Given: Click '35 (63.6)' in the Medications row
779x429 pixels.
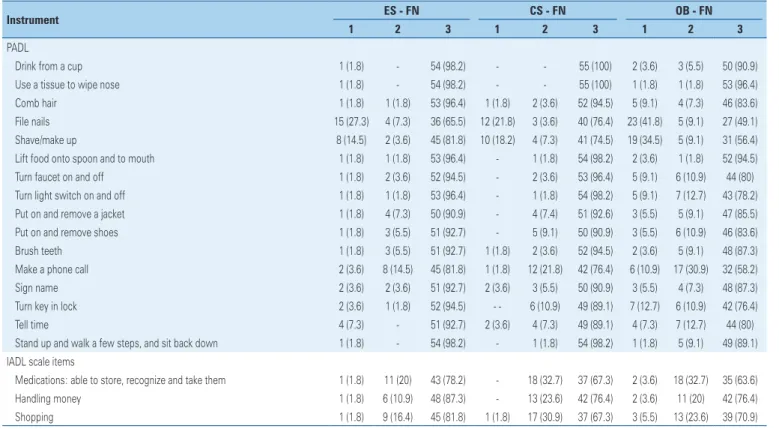Looking at the screenshot, I should 740,380.
